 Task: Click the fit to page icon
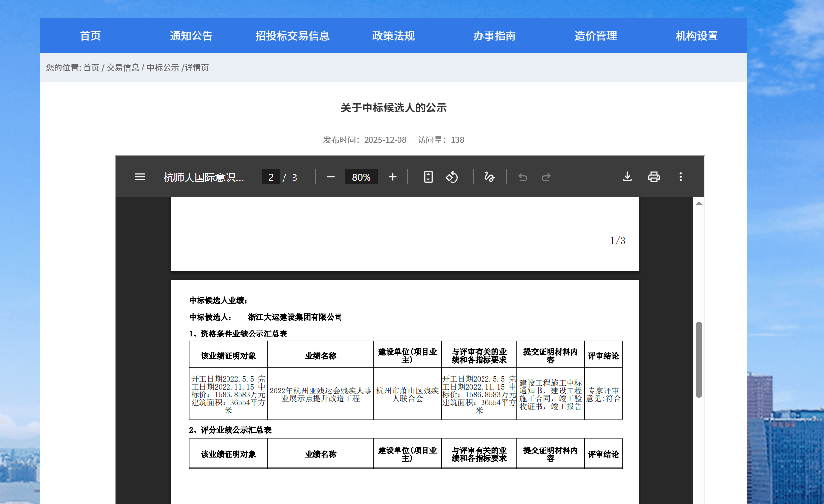point(428,177)
